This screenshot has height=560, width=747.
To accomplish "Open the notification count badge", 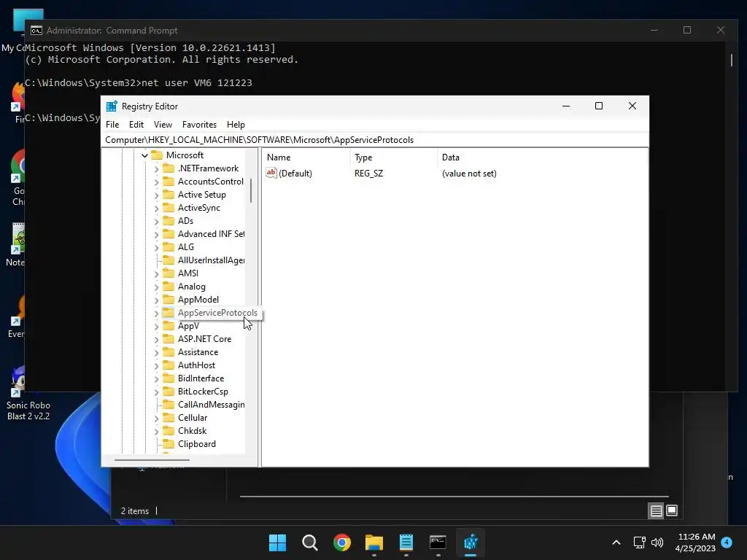I will click(727, 542).
